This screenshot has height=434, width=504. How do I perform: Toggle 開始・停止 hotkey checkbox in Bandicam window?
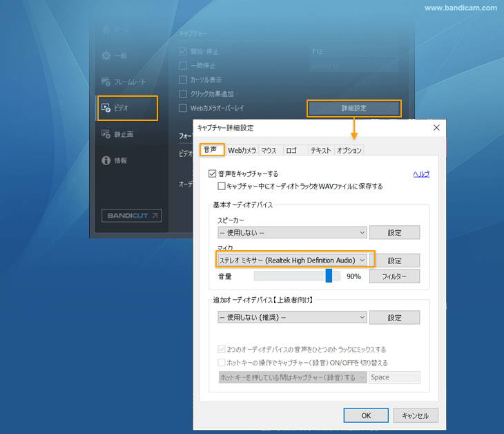pos(182,51)
